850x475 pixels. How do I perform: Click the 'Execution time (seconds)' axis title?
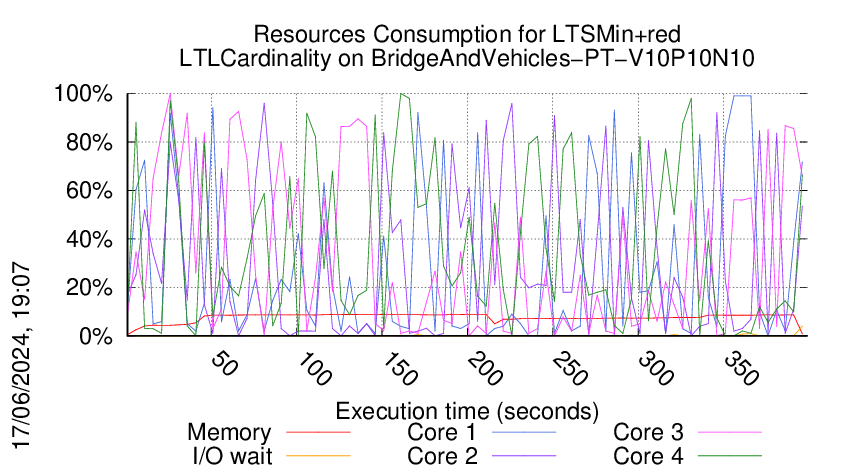[x=467, y=412]
